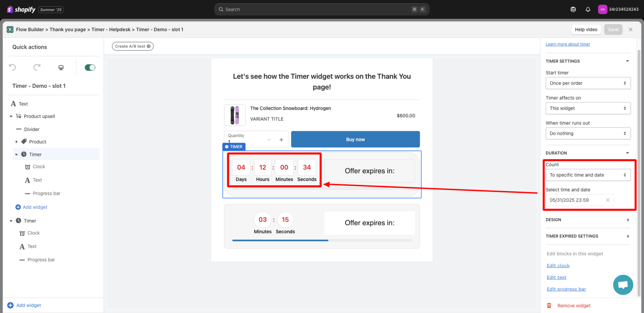The height and width of the screenshot is (313, 644).
Task: Open the live chat bubble
Action: (x=623, y=285)
